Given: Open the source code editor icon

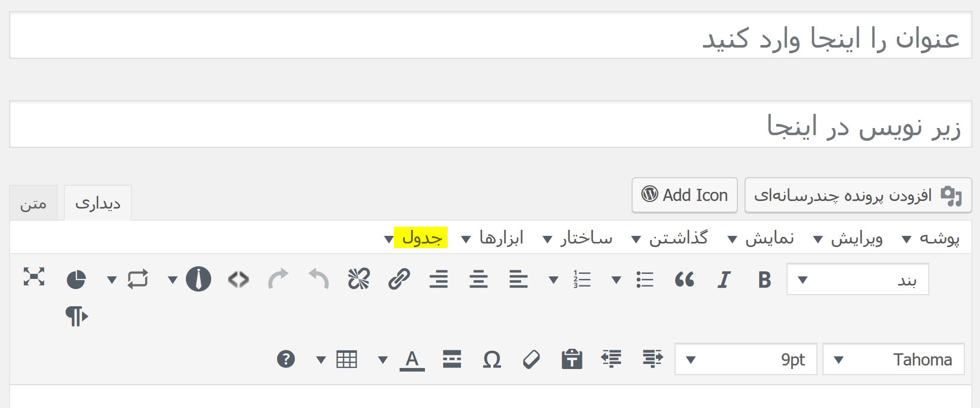Looking at the screenshot, I should [x=239, y=279].
